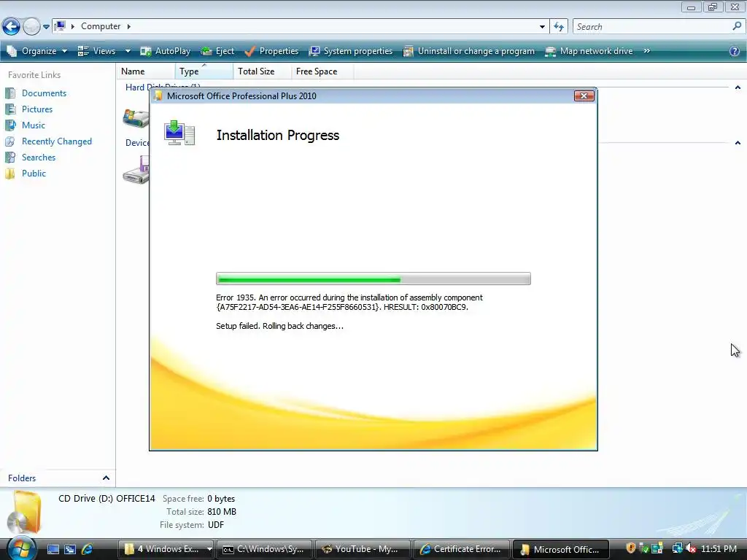The image size is (747, 560).
Task: Close the Office setup dialog
Action: tap(584, 96)
